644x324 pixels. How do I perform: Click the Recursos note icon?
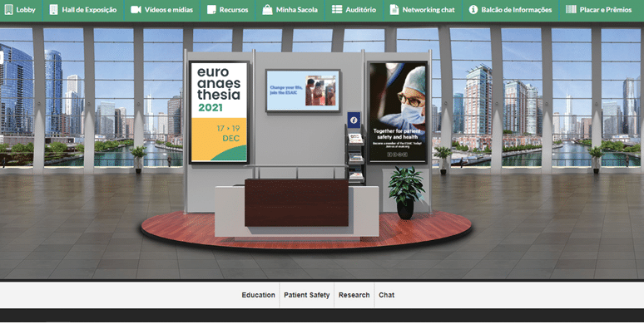pos(211,9)
